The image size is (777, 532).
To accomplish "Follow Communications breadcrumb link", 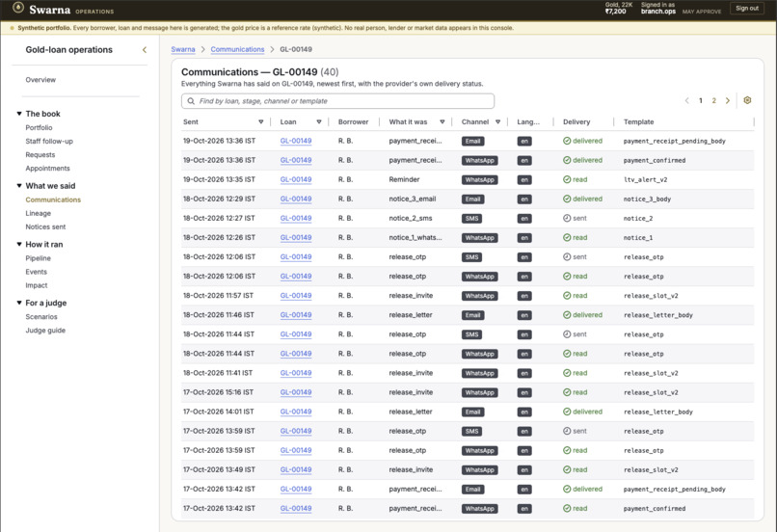I will (237, 49).
